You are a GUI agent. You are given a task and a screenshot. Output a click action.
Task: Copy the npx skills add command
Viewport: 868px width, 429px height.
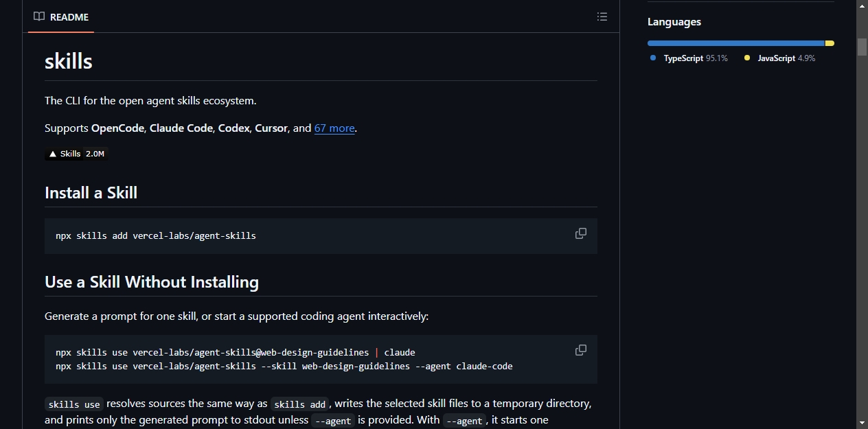pos(581,233)
